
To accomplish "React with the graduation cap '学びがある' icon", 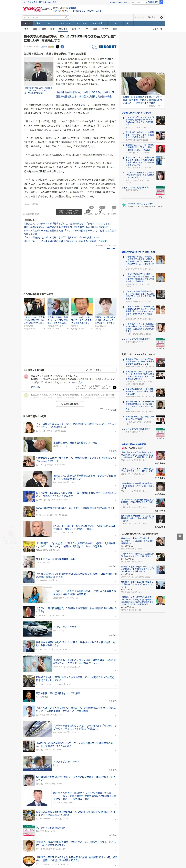I will click(89, 211).
